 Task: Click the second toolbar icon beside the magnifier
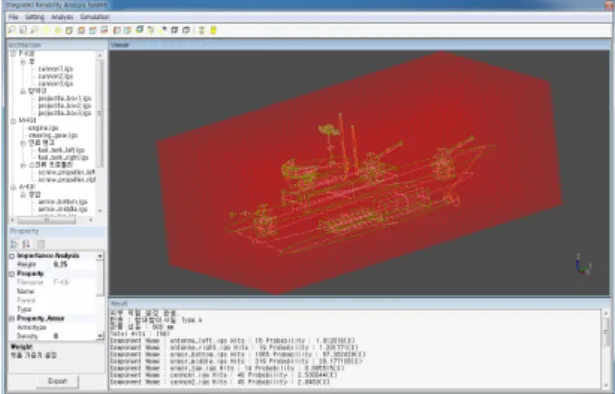coord(23,30)
